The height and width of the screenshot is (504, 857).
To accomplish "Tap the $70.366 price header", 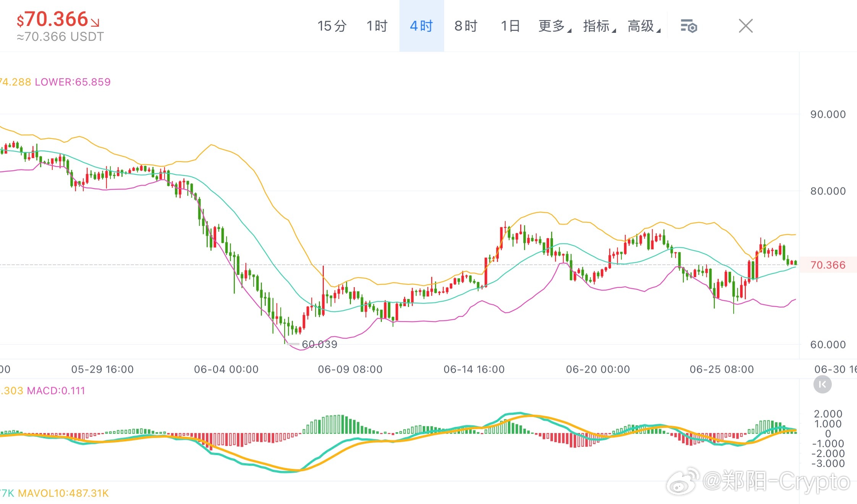I will click(52, 19).
